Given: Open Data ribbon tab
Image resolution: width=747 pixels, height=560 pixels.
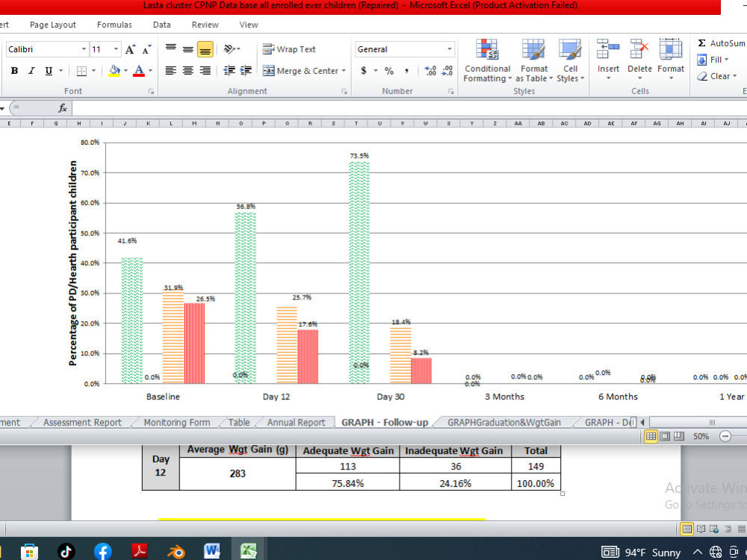Looking at the screenshot, I should click(162, 25).
